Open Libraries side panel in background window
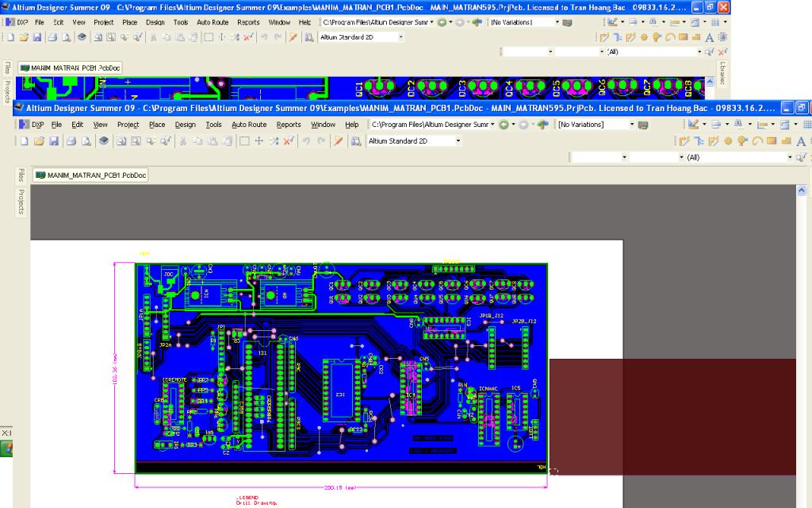 [x=722, y=74]
